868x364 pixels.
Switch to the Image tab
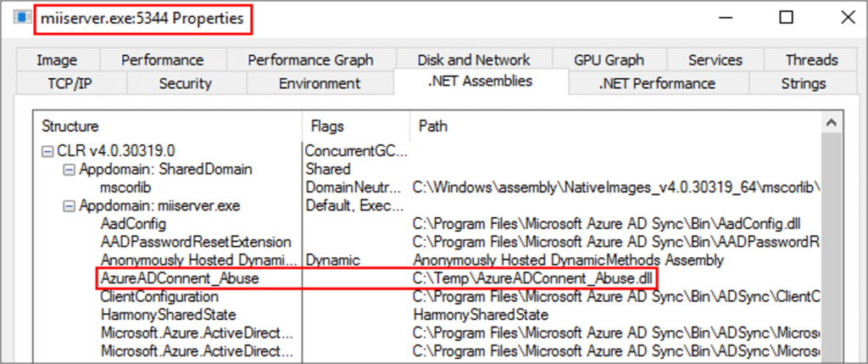pos(57,60)
